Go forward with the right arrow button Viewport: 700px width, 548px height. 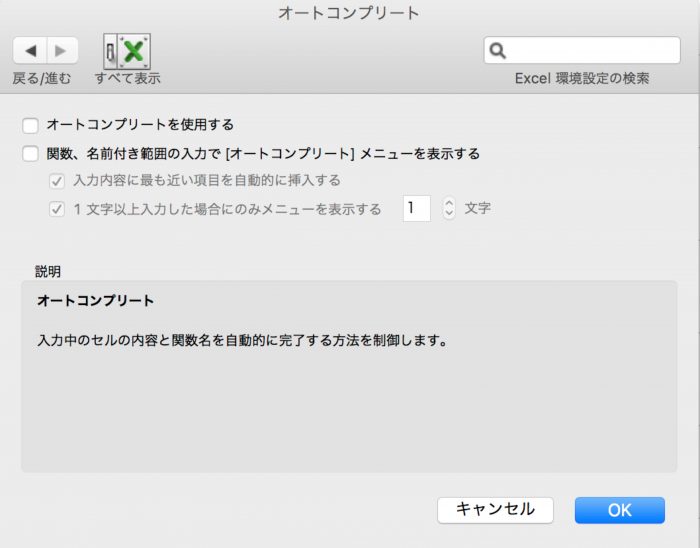click(61, 50)
